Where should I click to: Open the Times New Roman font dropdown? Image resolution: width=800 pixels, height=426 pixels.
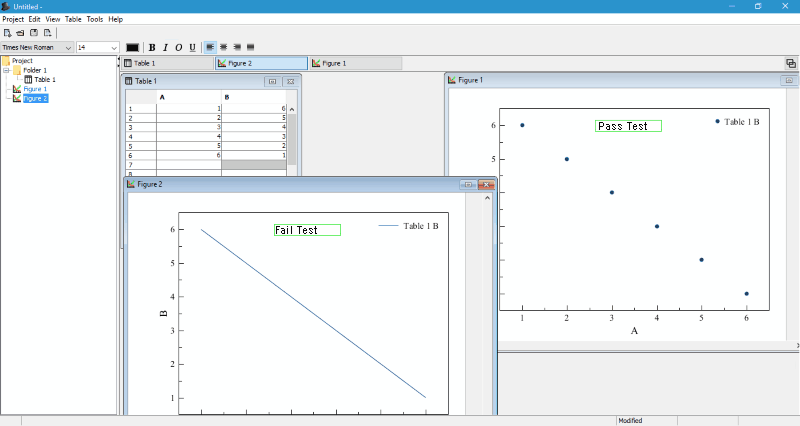pos(68,47)
